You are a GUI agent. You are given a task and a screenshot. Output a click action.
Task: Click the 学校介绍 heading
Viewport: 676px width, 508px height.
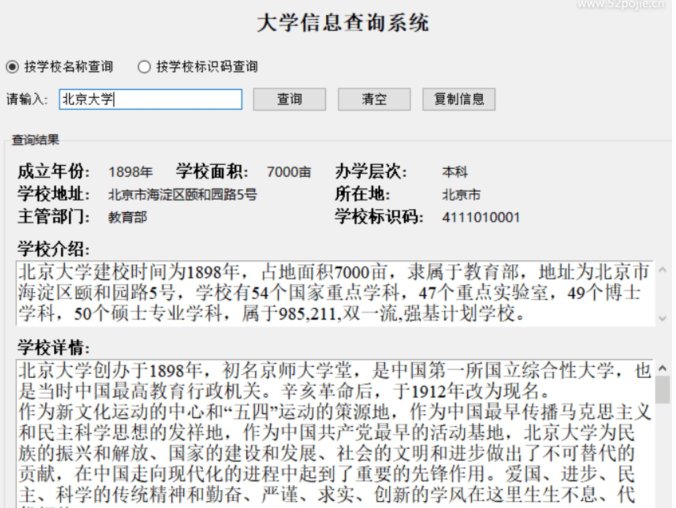click(x=54, y=249)
